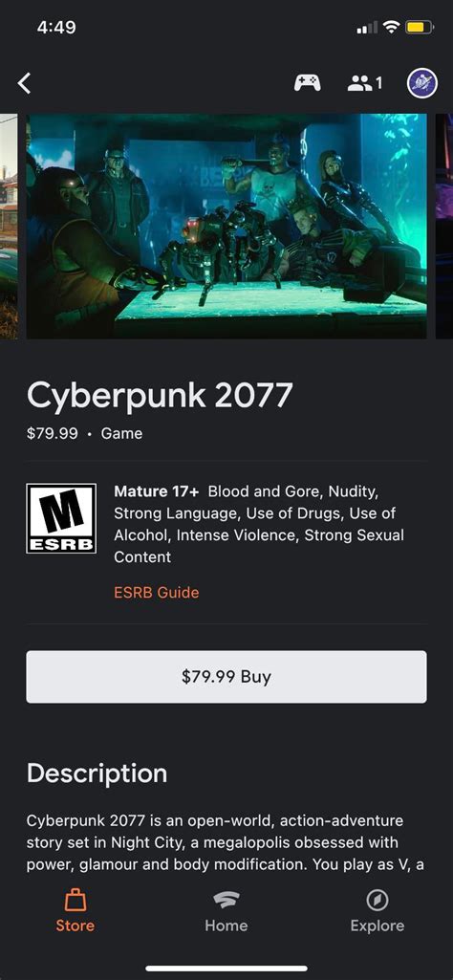
Task: Show the previous screenshot on left edge
Action: coord(9,227)
